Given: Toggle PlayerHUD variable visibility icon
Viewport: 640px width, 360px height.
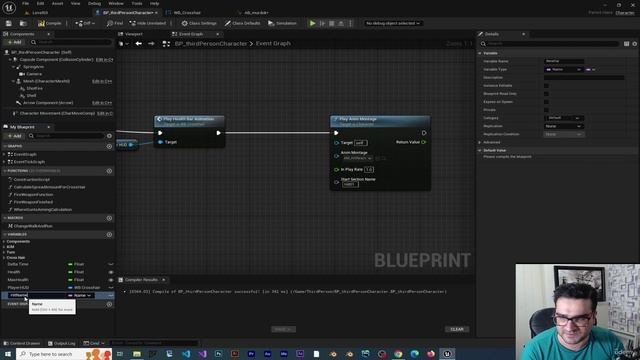Looking at the screenshot, I should pyautogui.click(x=111, y=288).
